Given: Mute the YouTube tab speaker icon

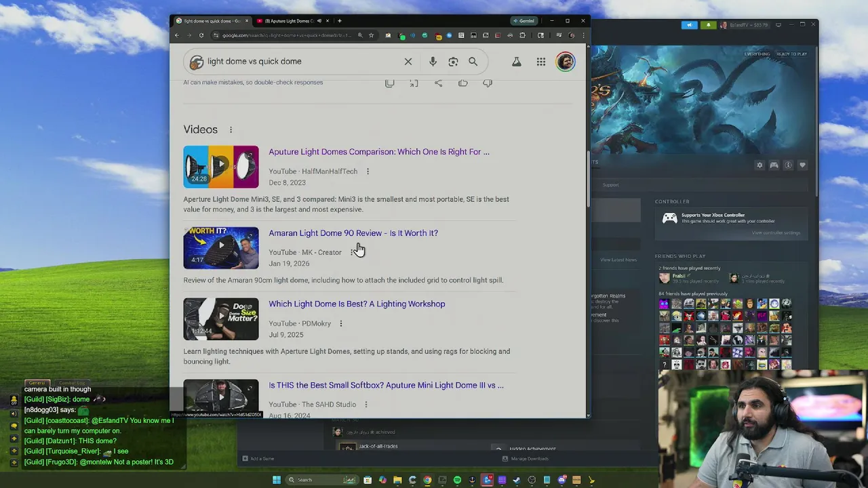Looking at the screenshot, I should (319, 21).
